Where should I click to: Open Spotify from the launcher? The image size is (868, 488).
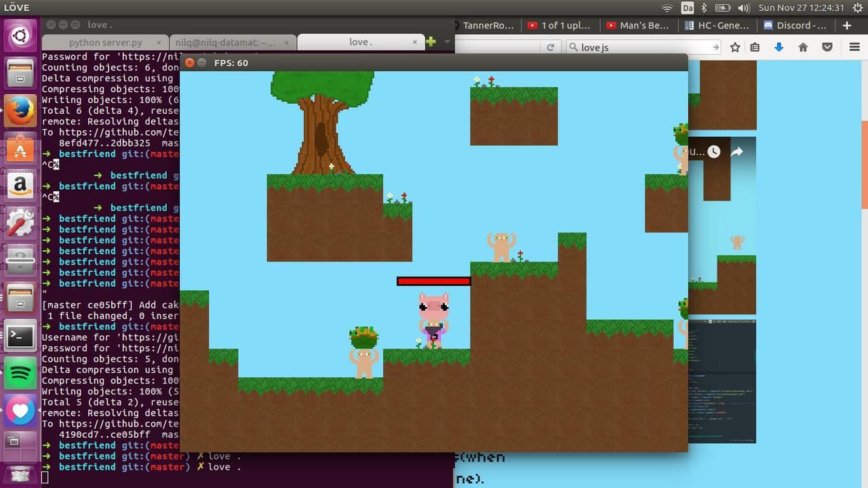coord(20,372)
